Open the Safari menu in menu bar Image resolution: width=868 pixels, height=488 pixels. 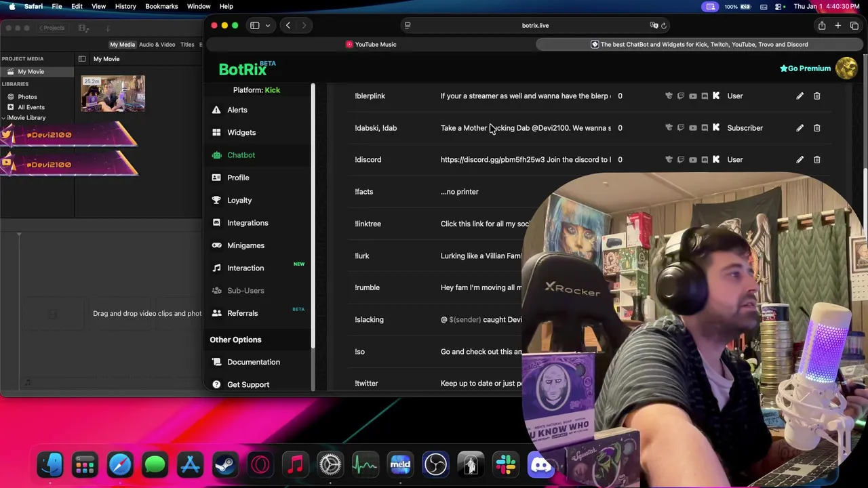tap(33, 6)
